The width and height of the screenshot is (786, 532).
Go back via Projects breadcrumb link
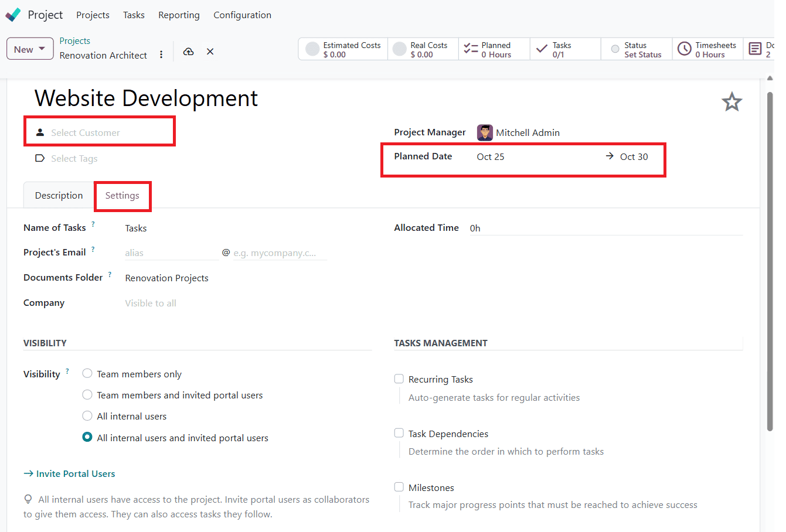(75, 41)
